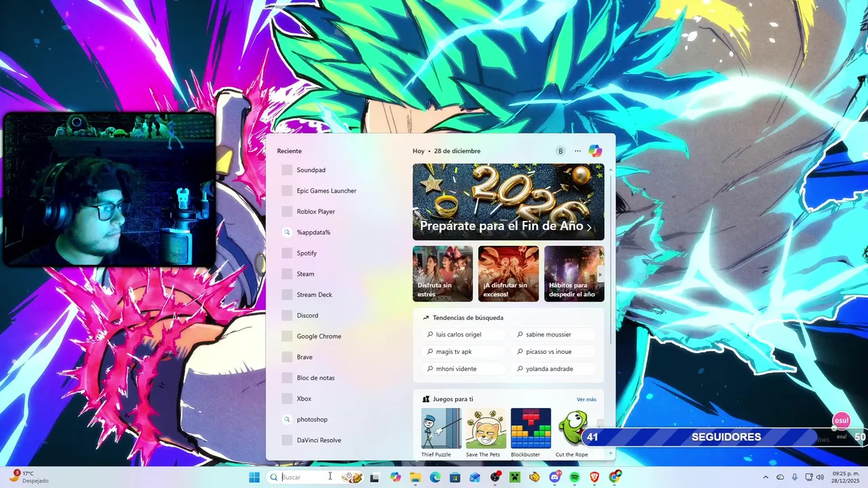This screenshot has width=868, height=488.
Task: Open the clock showing 09:25 p. m.
Action: coord(846,477)
